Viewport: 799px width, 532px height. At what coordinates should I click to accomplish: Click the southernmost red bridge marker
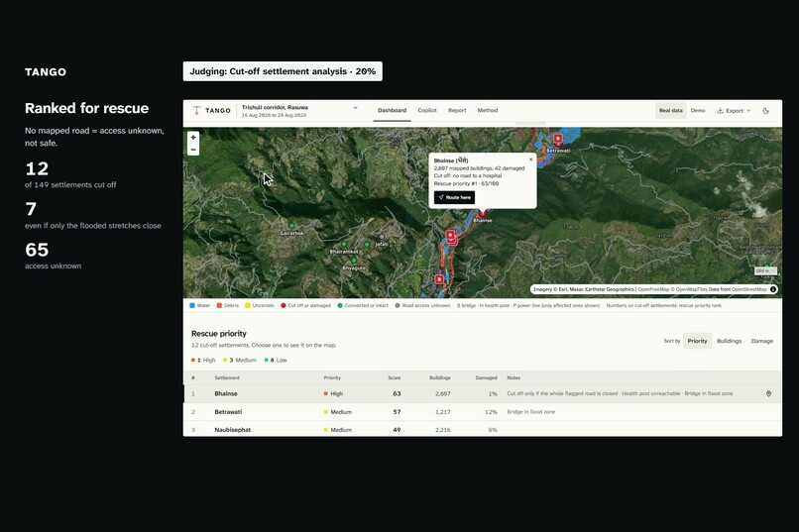439,279
